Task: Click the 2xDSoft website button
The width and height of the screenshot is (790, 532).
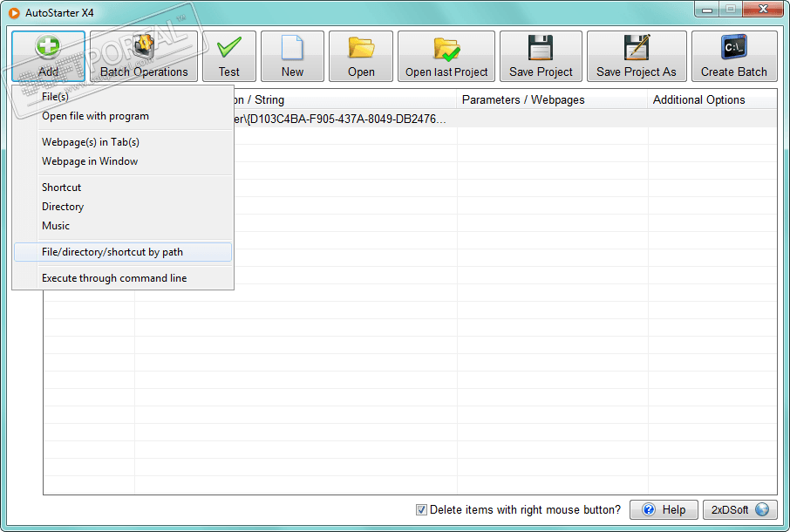Action: coord(739,510)
